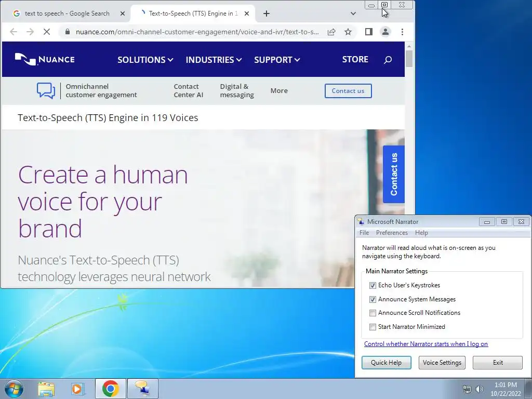Click scrollbar up arrow in Chrome
Viewport: 532px width, 399px height.
click(409, 46)
